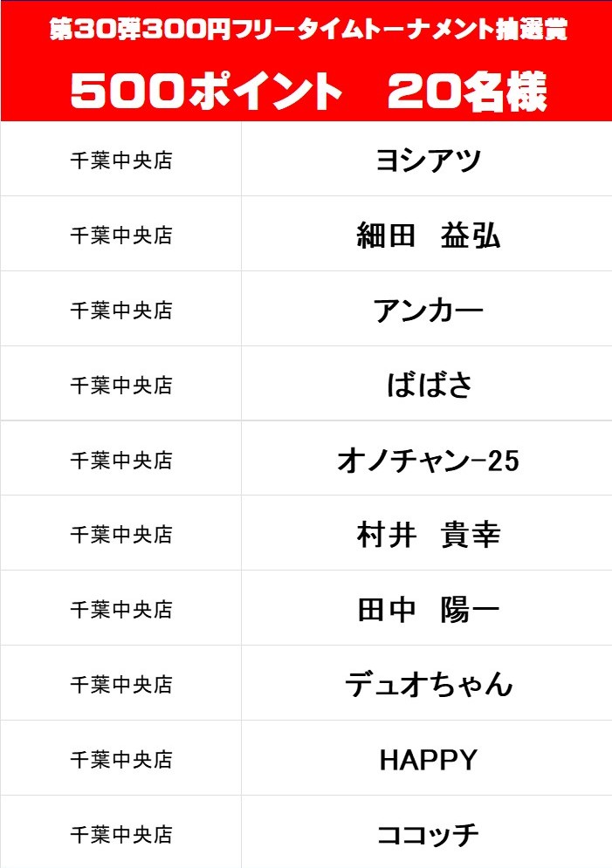
Task: Click the '500ポイント 20名様' heading
Action: (x=307, y=91)
